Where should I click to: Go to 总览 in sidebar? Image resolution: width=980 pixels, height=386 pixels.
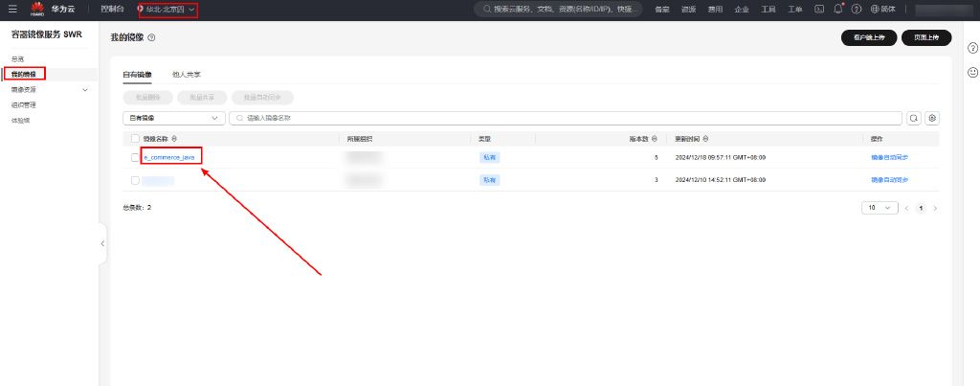pyautogui.click(x=17, y=58)
